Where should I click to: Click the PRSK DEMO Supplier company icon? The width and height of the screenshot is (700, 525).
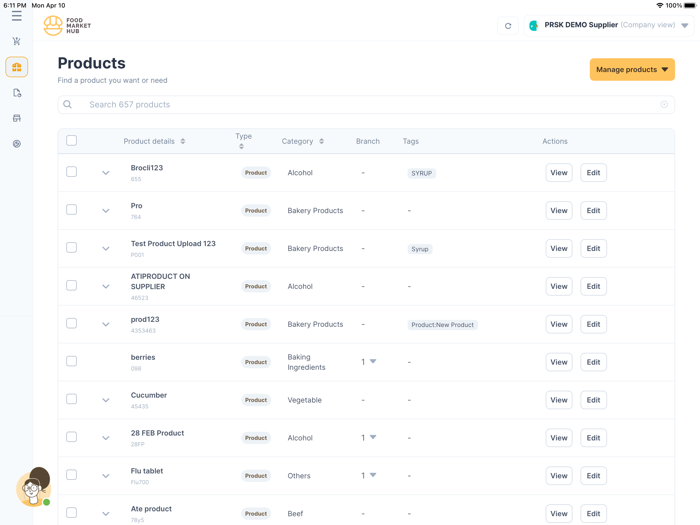click(x=533, y=25)
